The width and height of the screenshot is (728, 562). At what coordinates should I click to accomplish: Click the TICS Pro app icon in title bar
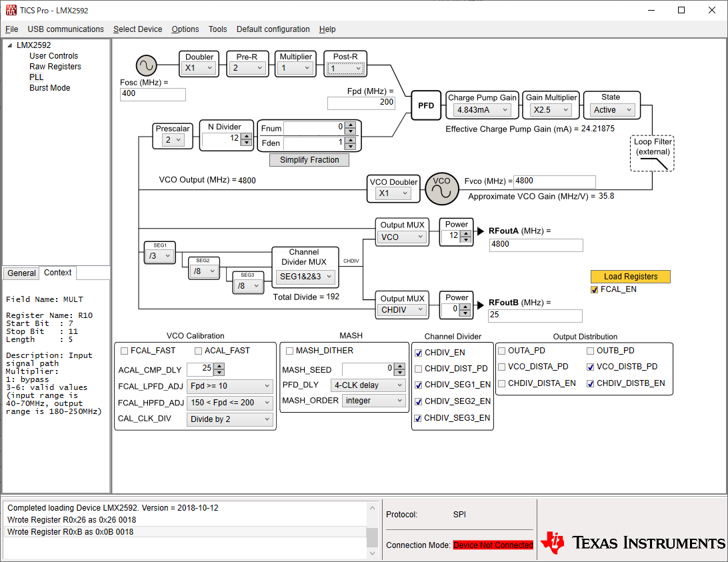click(11, 10)
